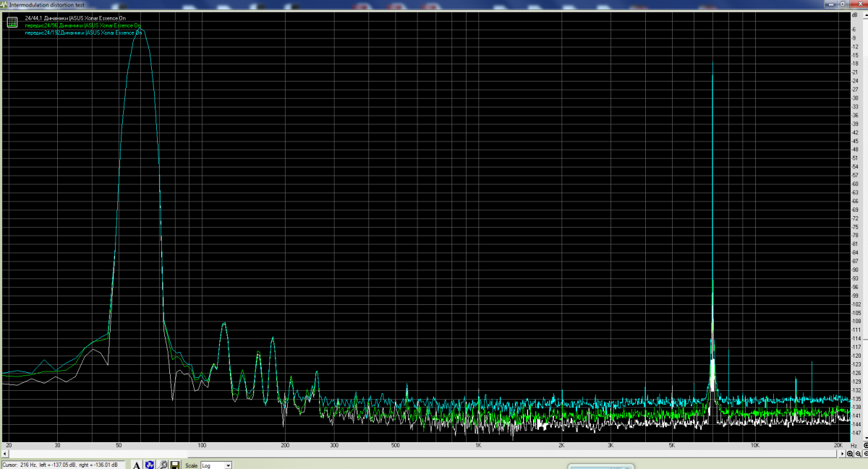Save the graph with the floppy disk icon
Viewport: 868px width, 469px height.
(x=175, y=465)
